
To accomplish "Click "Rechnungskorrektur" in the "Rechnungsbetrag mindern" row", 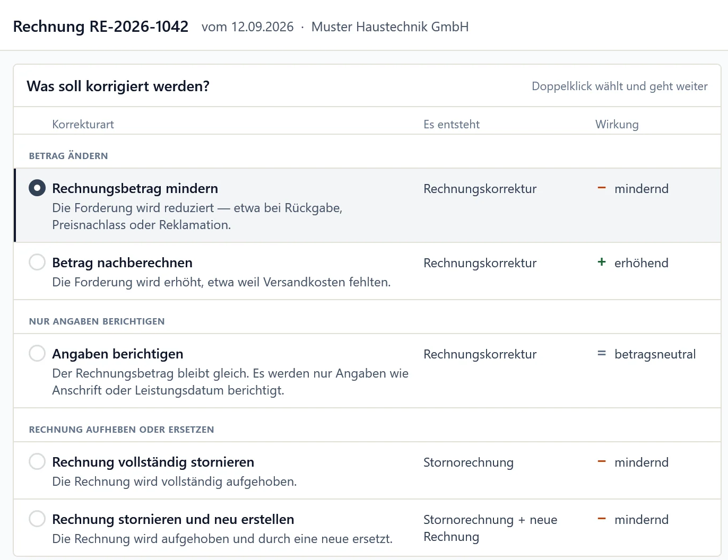I will [480, 189].
